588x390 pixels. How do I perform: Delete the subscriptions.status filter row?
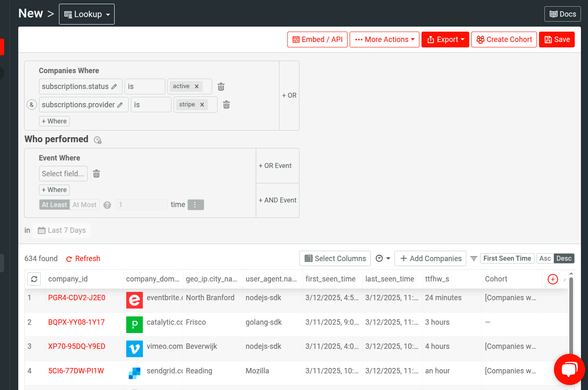pyautogui.click(x=220, y=86)
